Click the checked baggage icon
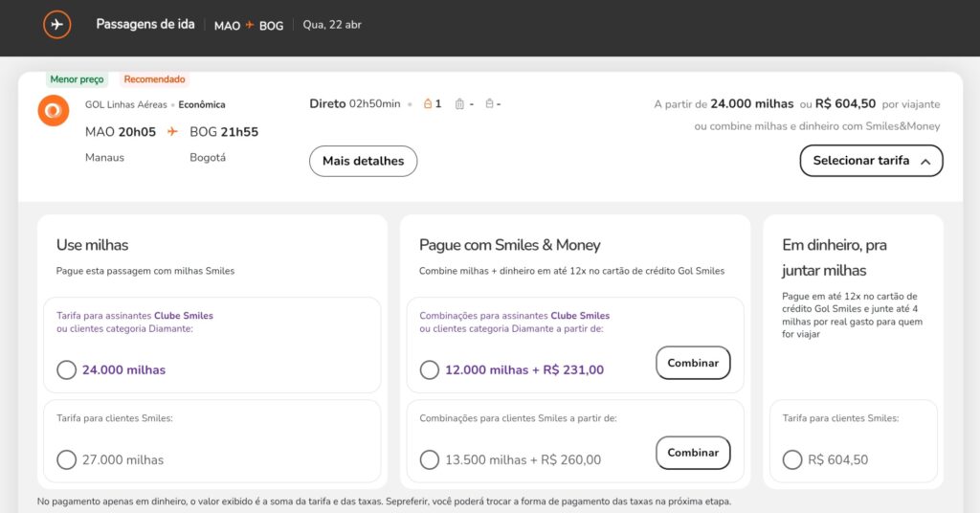Viewport: 980px width, 513px height. click(489, 104)
